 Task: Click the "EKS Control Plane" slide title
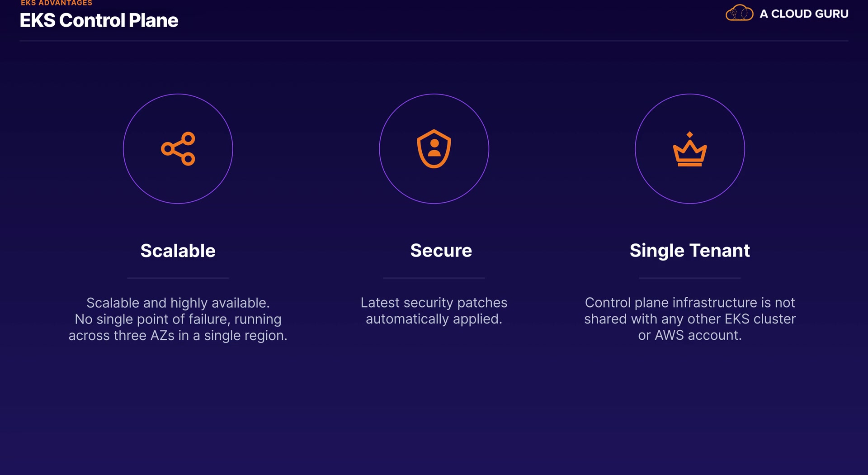point(99,21)
